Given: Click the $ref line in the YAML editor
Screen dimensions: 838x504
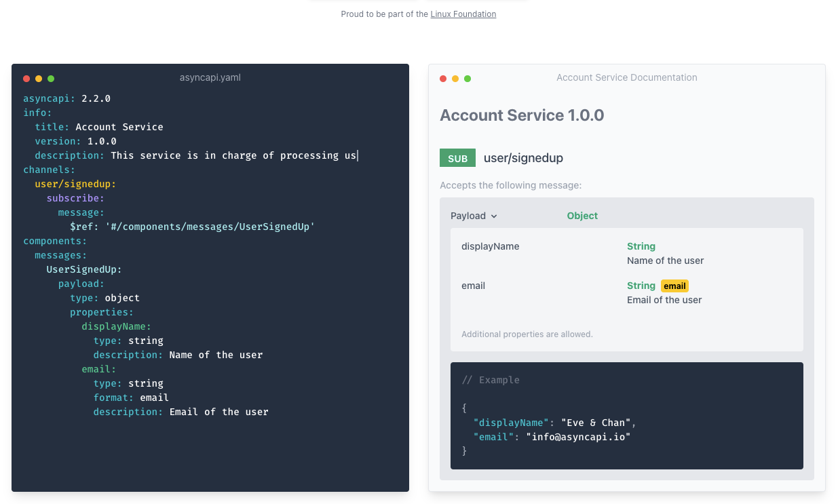Looking at the screenshot, I should point(193,227).
